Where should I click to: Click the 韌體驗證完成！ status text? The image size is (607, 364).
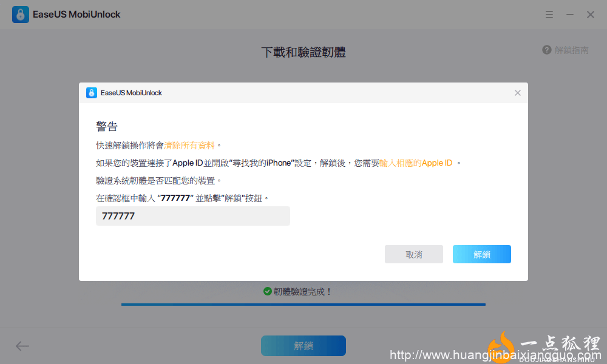click(303, 292)
